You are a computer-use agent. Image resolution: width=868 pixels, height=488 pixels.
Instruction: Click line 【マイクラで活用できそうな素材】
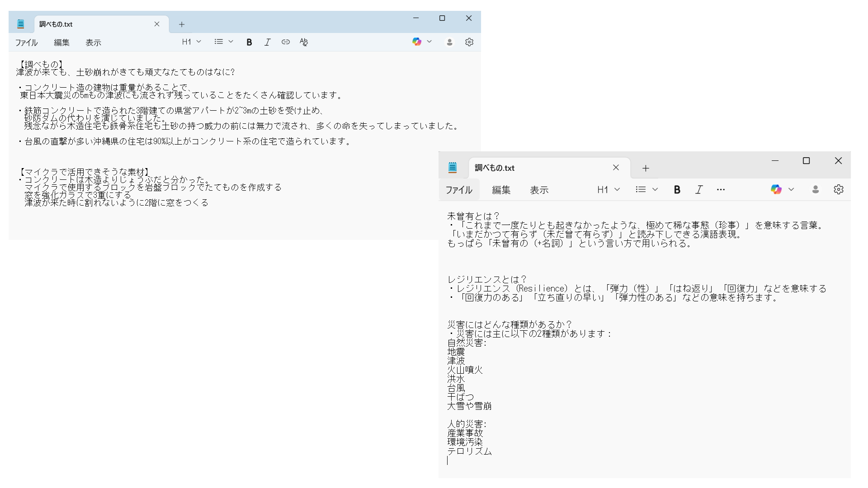tap(84, 172)
